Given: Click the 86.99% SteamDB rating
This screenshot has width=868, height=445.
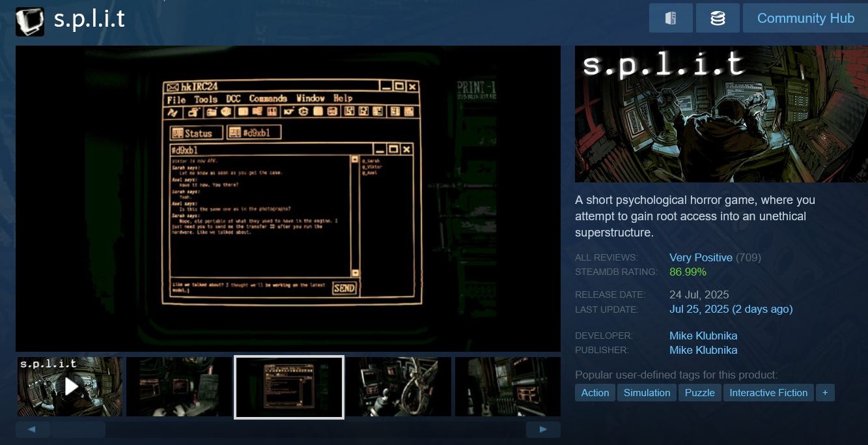Looking at the screenshot, I should coord(688,272).
